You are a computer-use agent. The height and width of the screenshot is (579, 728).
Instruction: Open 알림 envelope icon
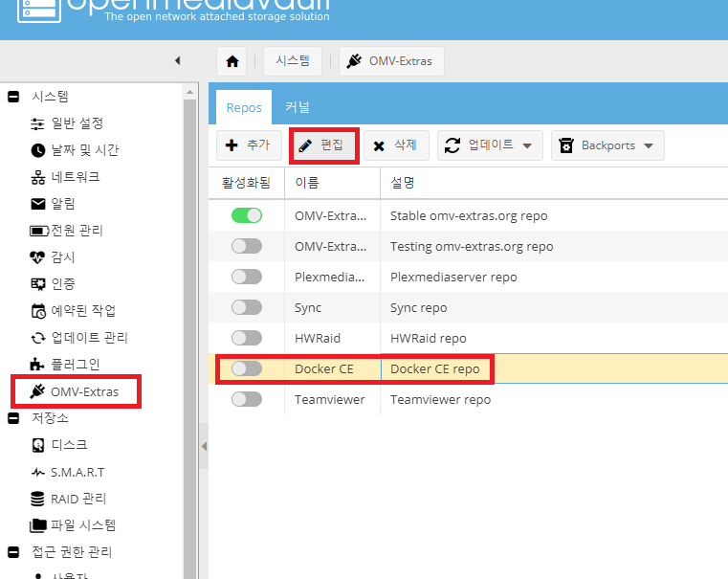point(38,204)
